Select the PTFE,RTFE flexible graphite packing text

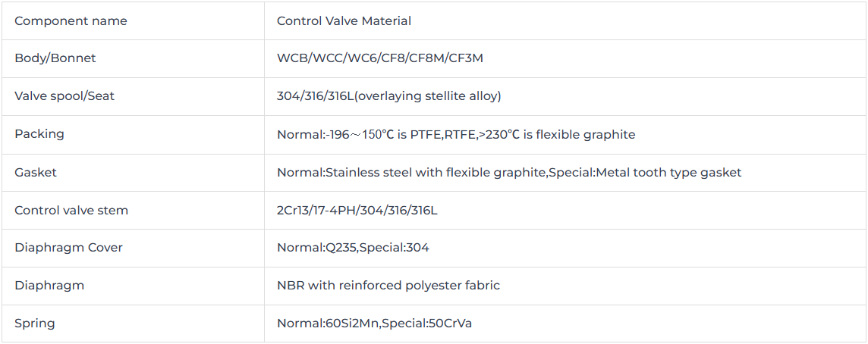(455, 134)
